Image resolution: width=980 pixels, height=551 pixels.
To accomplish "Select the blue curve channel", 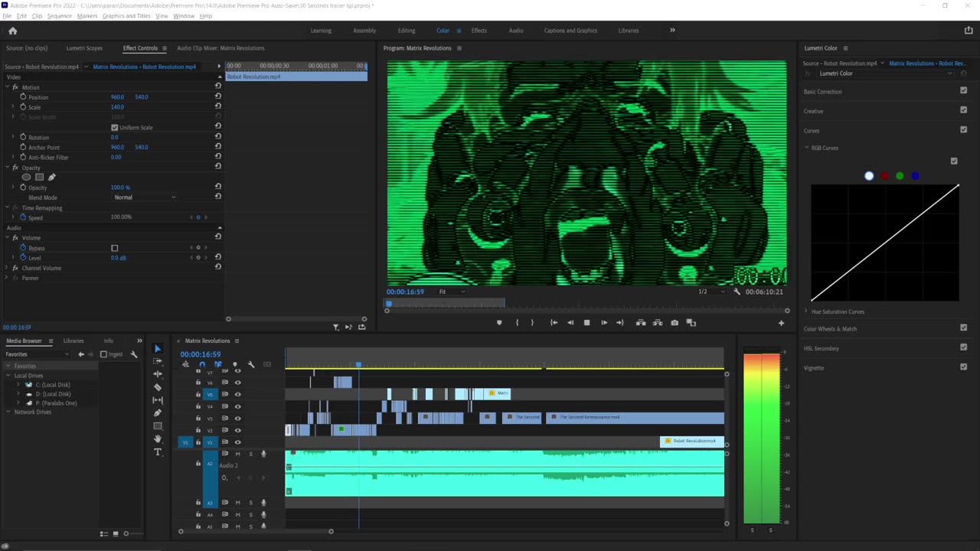I will pos(915,176).
